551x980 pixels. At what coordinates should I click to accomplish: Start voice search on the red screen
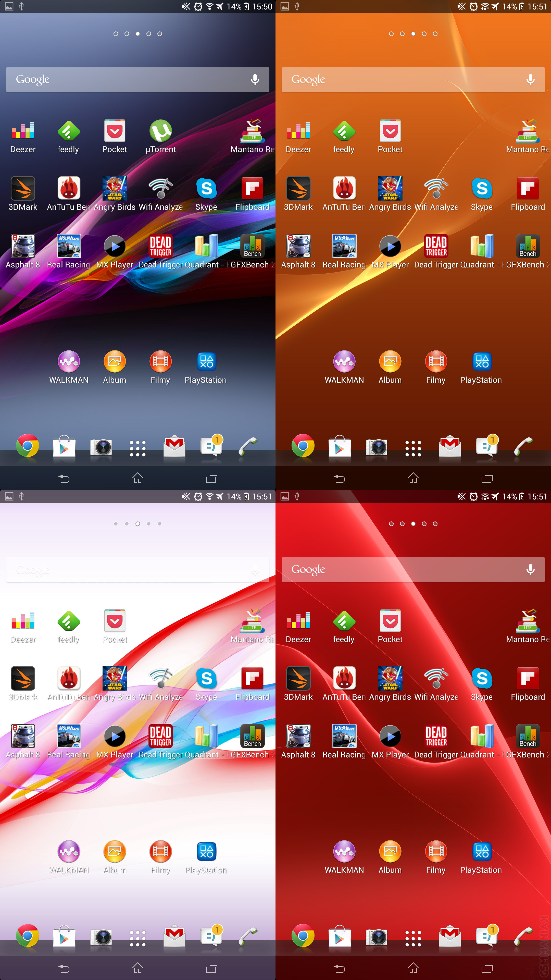click(530, 570)
